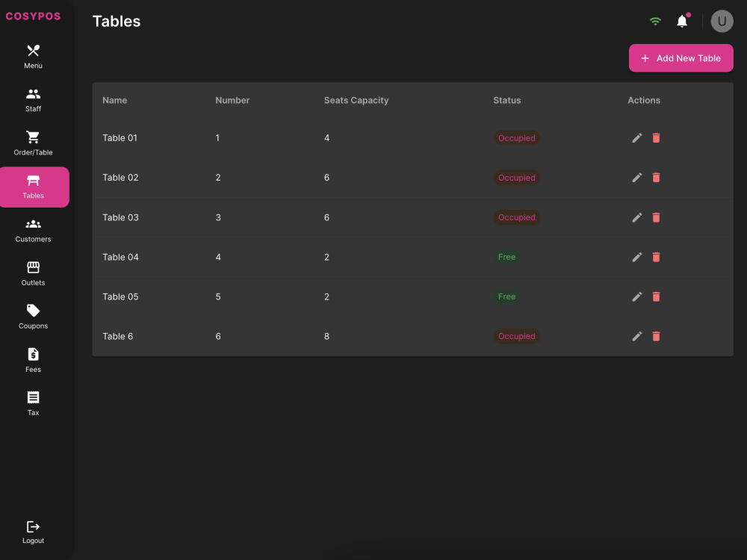
Task: Select the Table 01 name cell
Action: 120,138
